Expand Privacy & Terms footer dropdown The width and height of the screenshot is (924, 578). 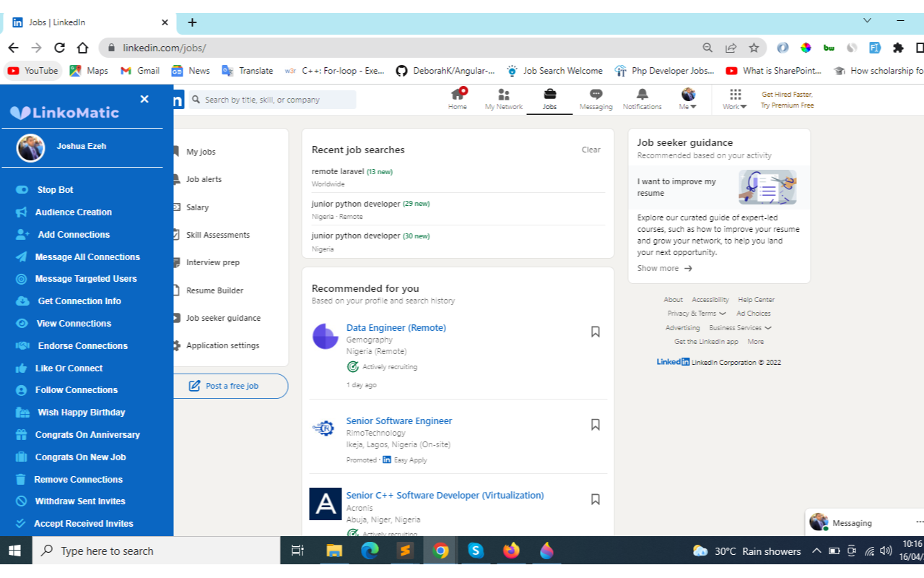click(x=697, y=314)
